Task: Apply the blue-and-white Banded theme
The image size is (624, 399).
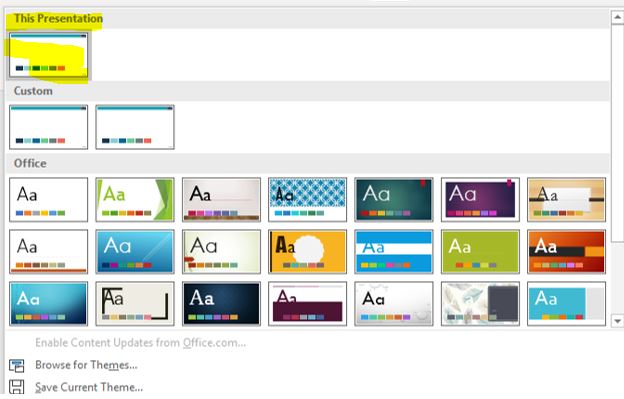Action: [x=394, y=251]
